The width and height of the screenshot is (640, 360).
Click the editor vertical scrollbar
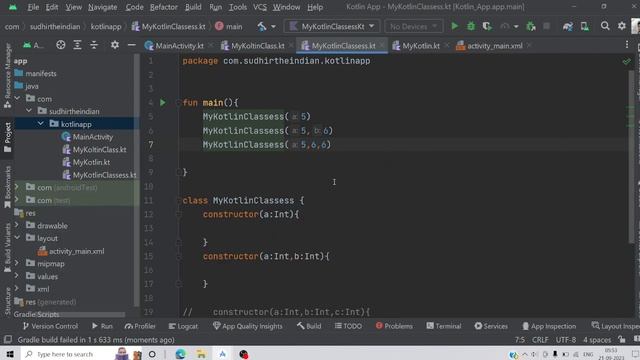point(631,157)
